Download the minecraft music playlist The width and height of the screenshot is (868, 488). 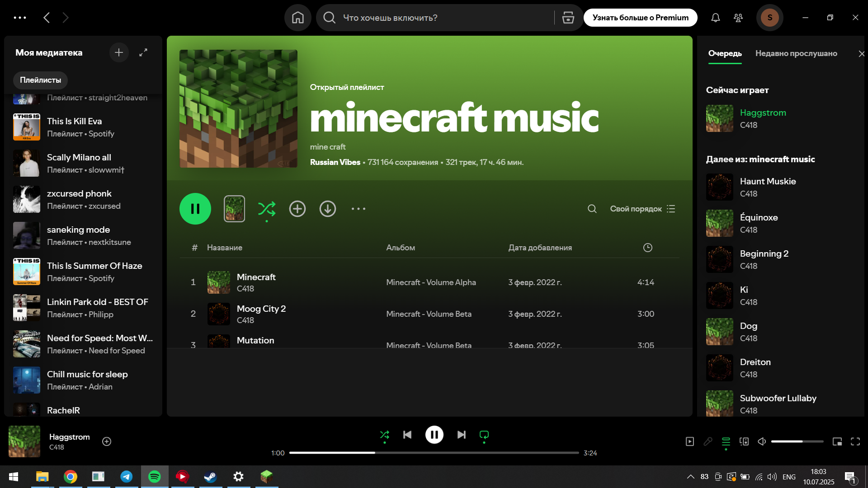tap(327, 209)
